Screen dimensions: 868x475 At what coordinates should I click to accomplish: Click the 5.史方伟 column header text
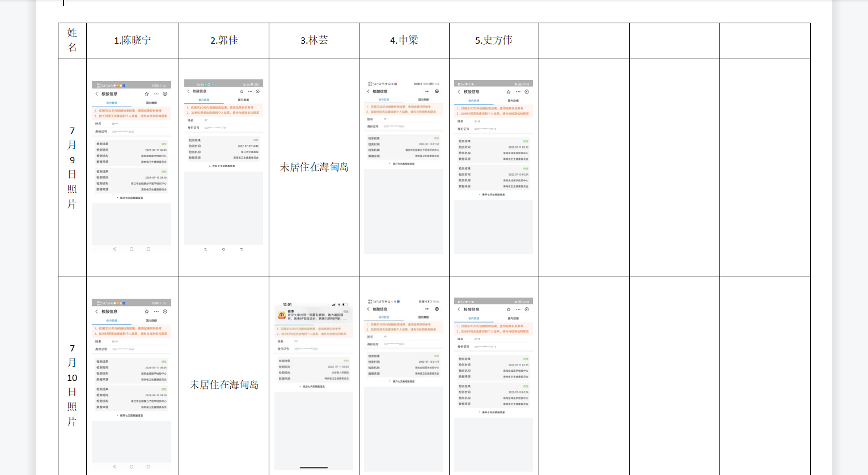(493, 40)
